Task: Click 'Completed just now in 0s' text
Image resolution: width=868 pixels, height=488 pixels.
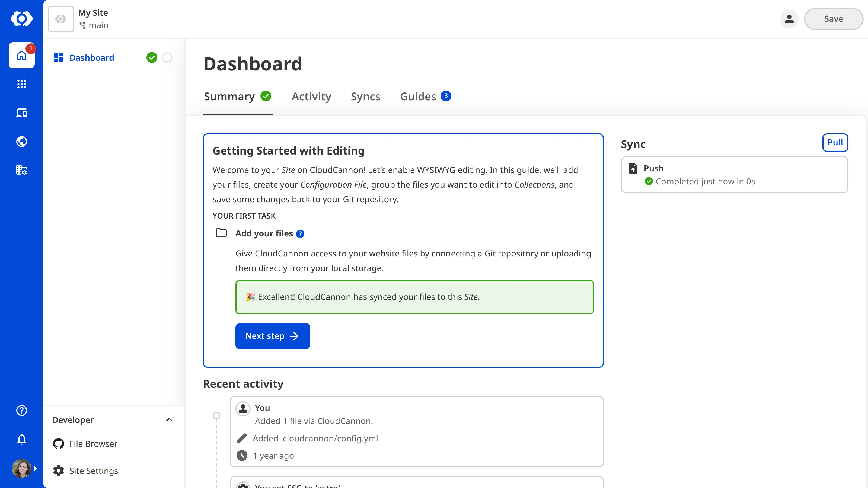Action: pos(705,182)
